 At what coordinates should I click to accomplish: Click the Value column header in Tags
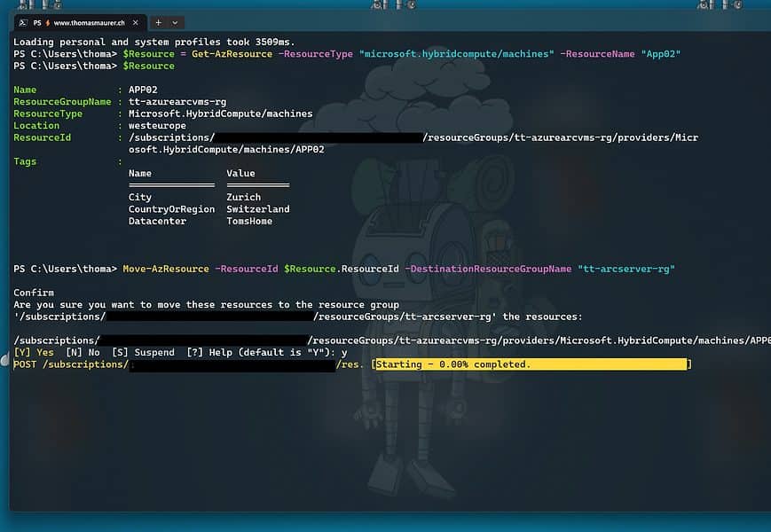[240, 174]
